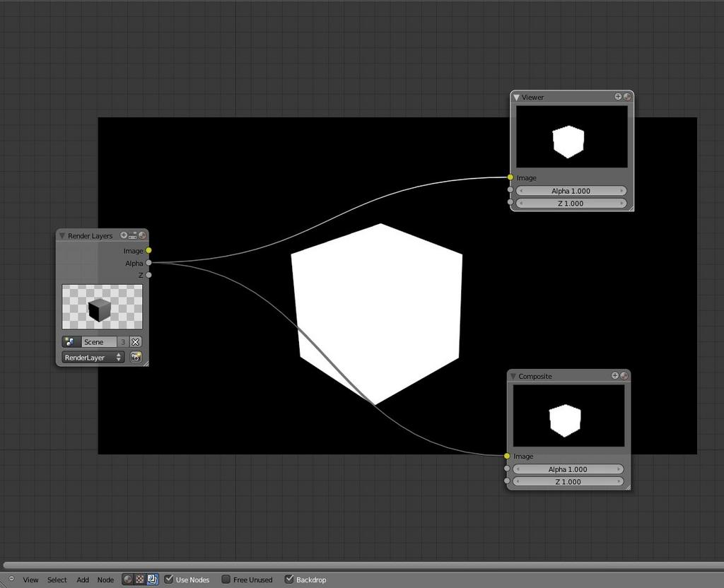
Task: Unlink scene with the X button
Action: tap(135, 342)
